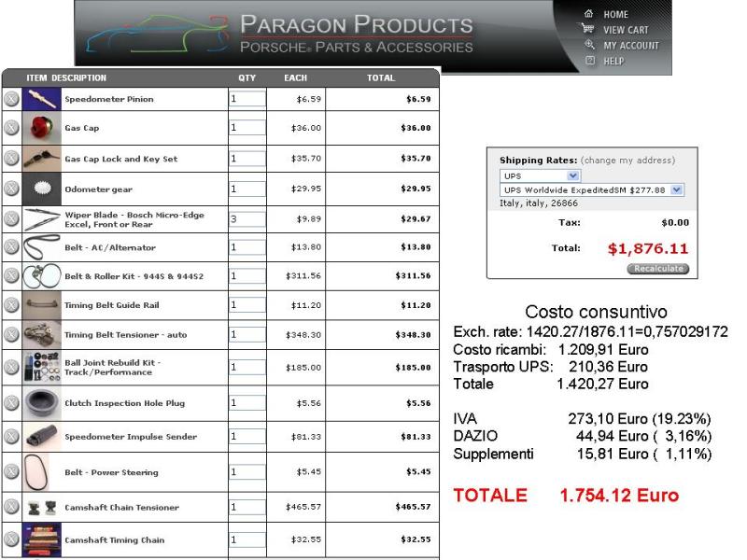This screenshot has height=560, width=747.
Task: Remove the Belt & Roller Kit item
Action: coord(11,275)
